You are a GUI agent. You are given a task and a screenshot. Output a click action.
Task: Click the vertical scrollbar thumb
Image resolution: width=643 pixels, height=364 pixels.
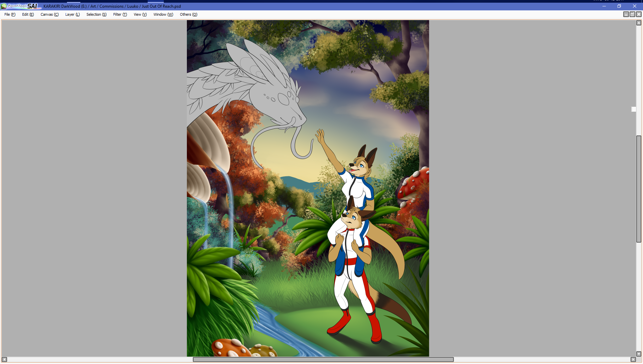click(639, 189)
